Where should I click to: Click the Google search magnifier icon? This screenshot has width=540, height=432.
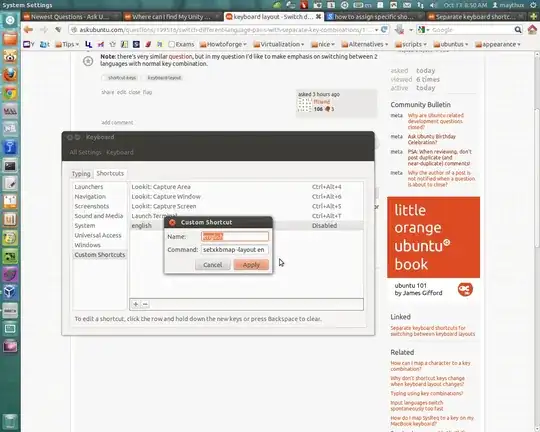tap(518, 30)
